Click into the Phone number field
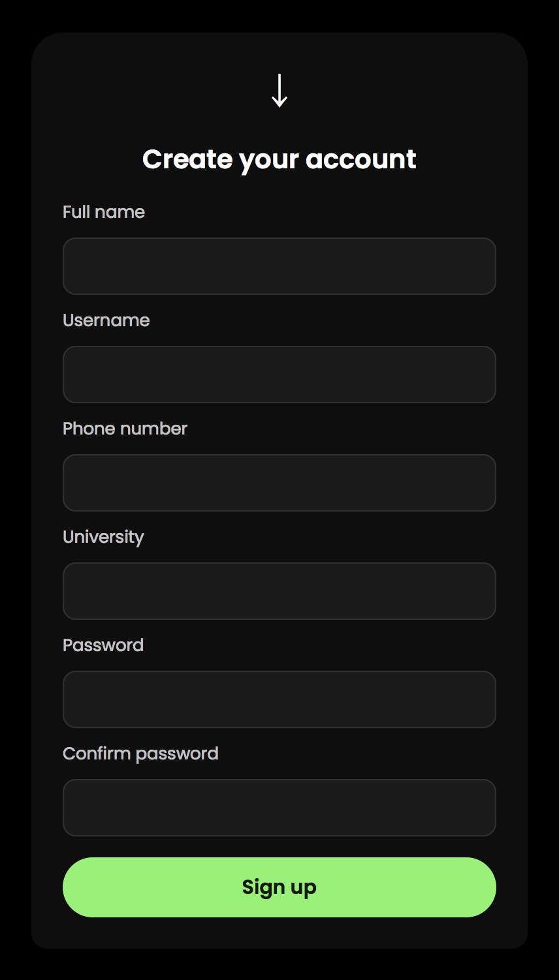 tap(279, 483)
